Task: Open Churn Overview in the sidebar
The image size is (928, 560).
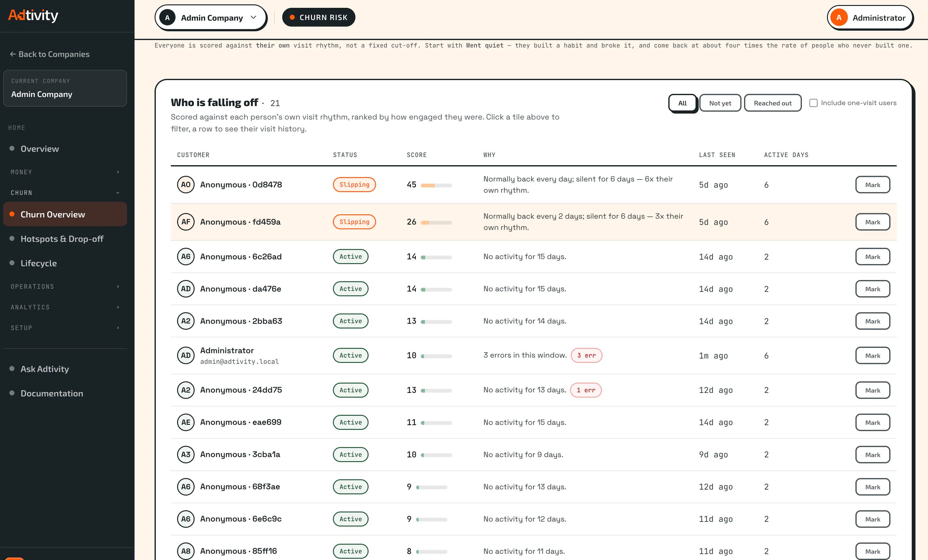Action: pos(65,214)
